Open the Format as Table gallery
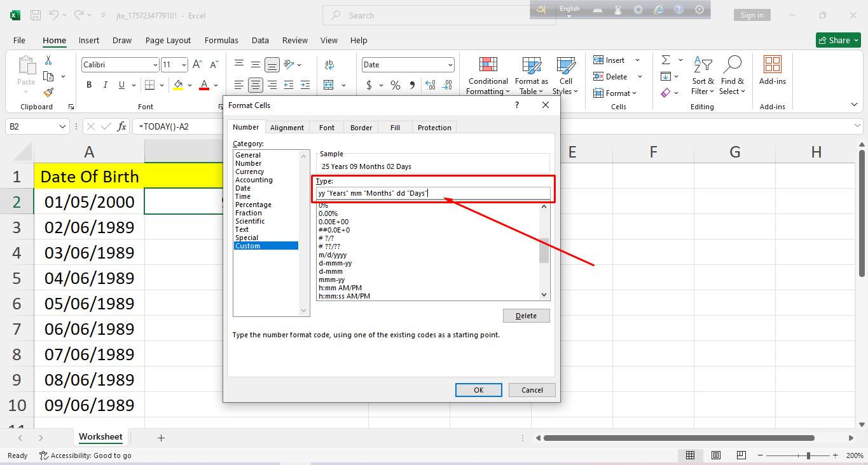 (531, 65)
